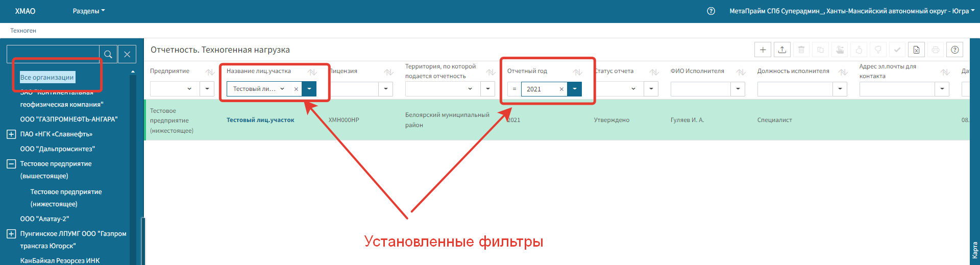The height and width of the screenshot is (265, 980).
Task: Click the question mark help icon in report toolbar
Action: 954,50
